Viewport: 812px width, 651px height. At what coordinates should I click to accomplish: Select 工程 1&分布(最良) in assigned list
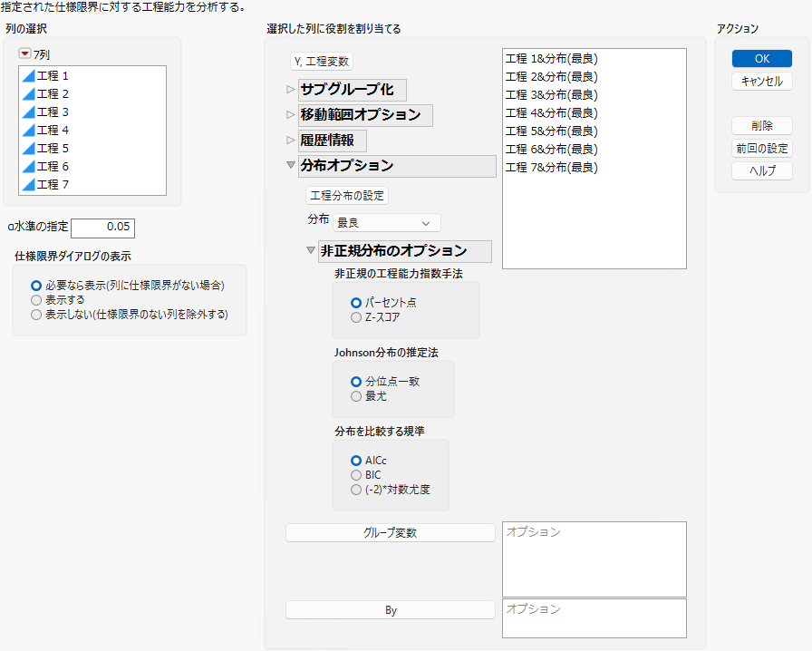tap(552, 59)
